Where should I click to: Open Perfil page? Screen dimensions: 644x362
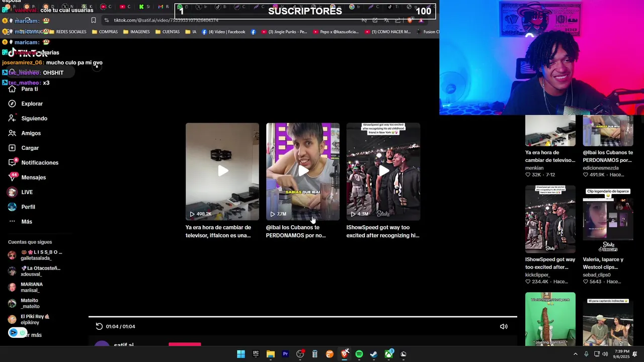click(22, 207)
